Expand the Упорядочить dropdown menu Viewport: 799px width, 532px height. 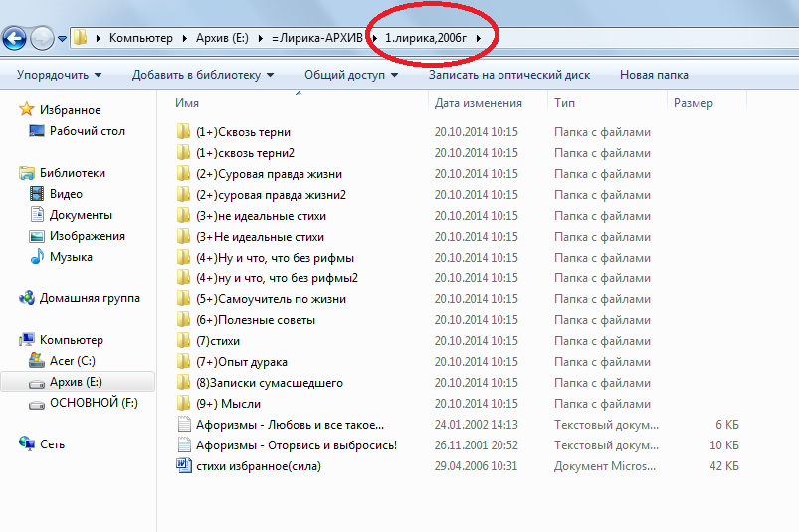click(x=59, y=75)
